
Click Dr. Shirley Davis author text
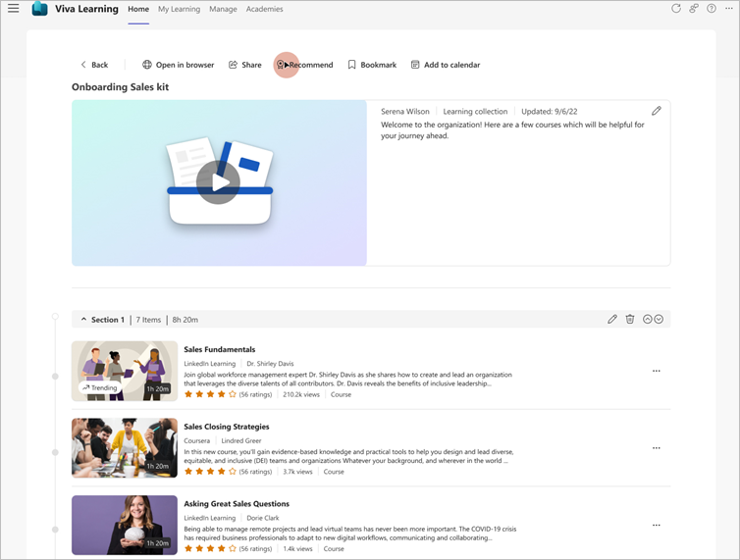[x=270, y=363]
